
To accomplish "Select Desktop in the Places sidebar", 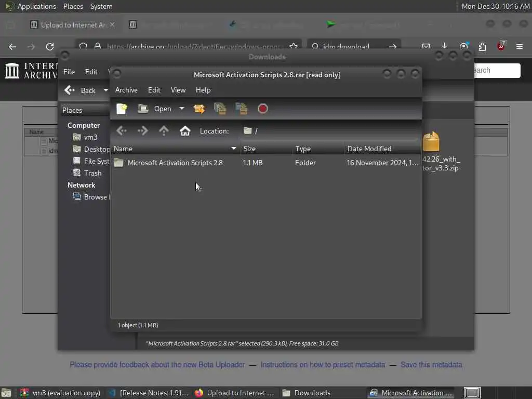I will (91, 149).
